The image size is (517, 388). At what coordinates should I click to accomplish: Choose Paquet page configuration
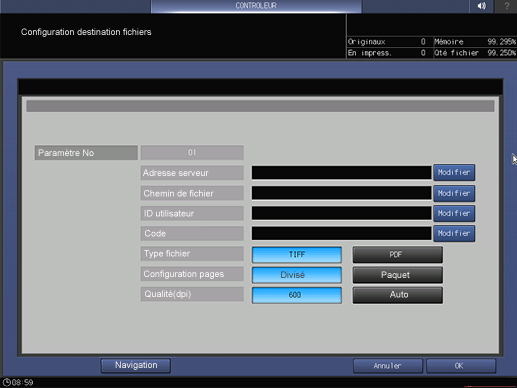coord(398,275)
